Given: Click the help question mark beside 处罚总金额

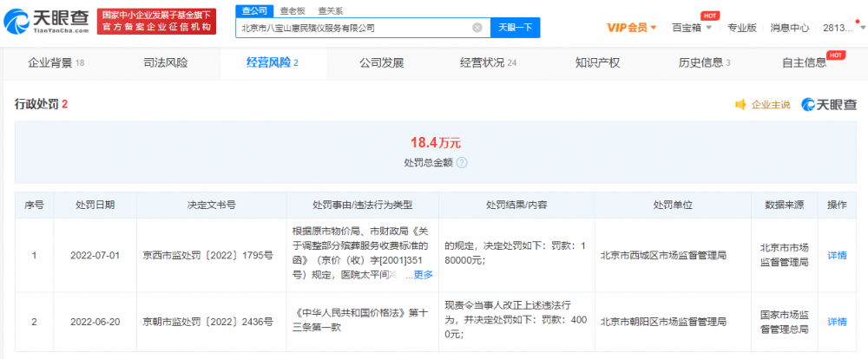Looking at the screenshot, I should [x=462, y=162].
